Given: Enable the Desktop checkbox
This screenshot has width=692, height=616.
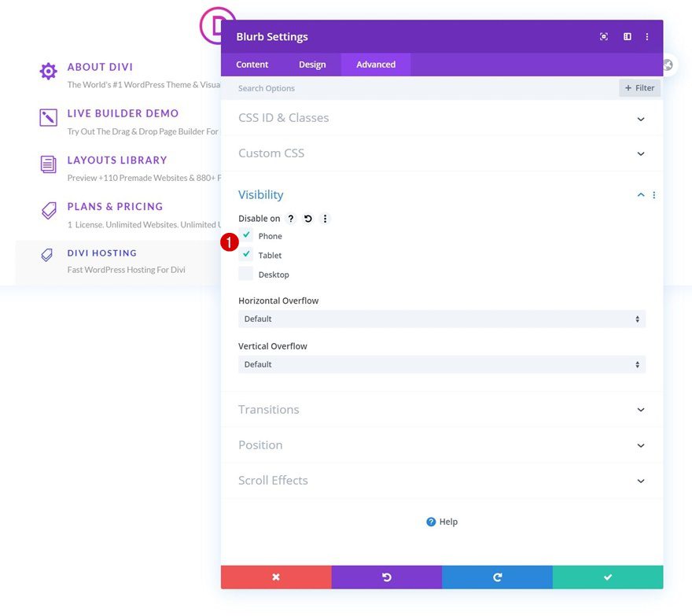Looking at the screenshot, I should pyautogui.click(x=245, y=274).
